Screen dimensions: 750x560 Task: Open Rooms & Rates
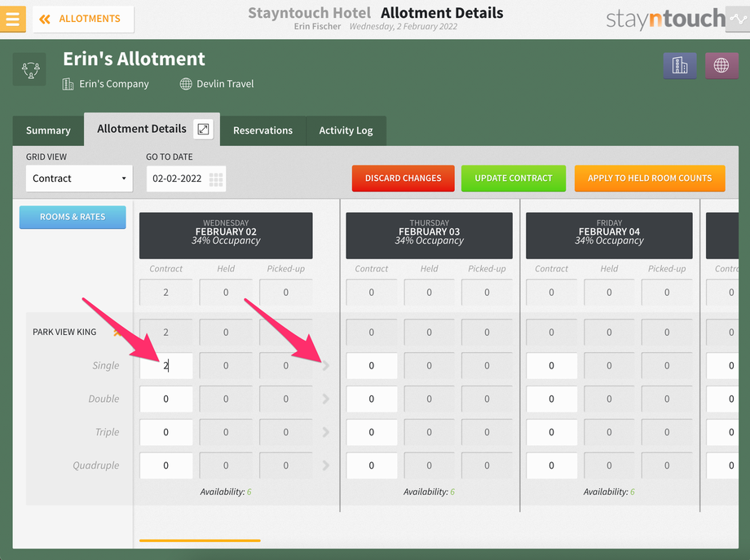pos(73,217)
